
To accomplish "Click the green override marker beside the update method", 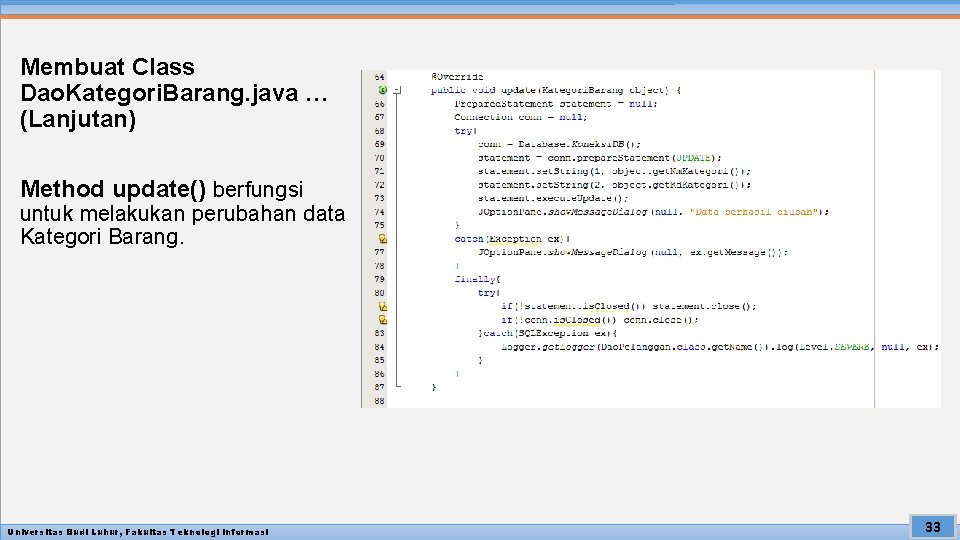I will tap(382, 90).
